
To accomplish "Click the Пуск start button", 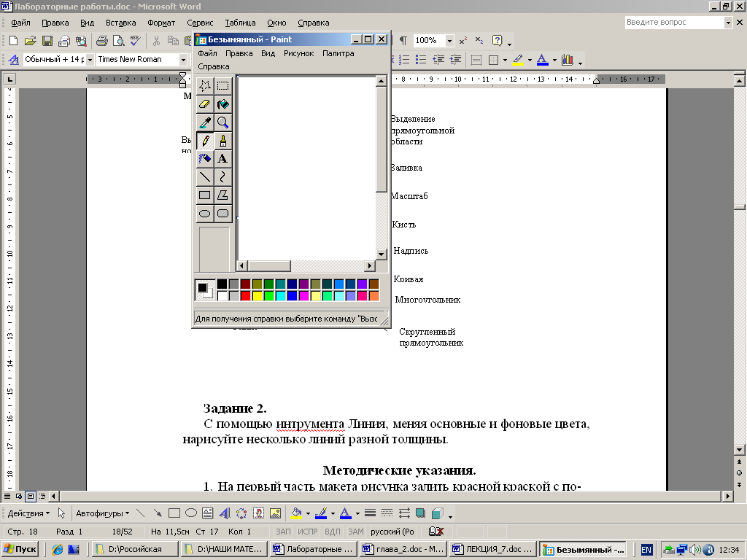I will [x=20, y=549].
